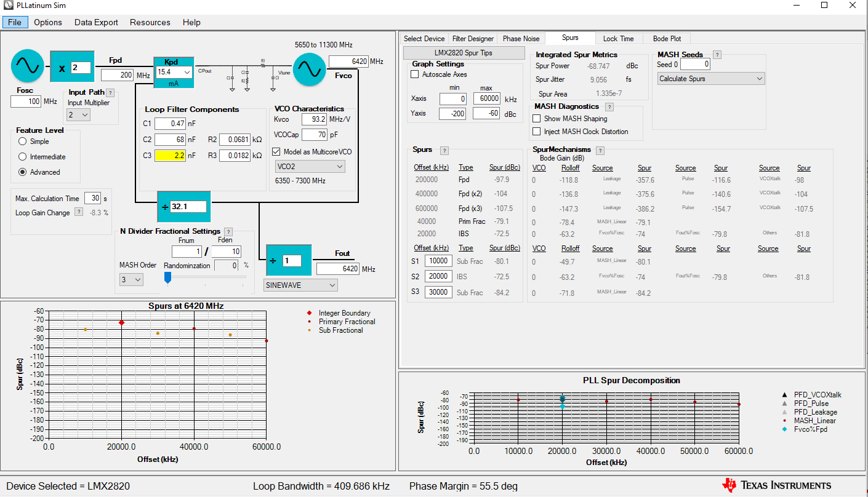Open the Data Export menu
This screenshot has width=868, height=497.
point(96,22)
